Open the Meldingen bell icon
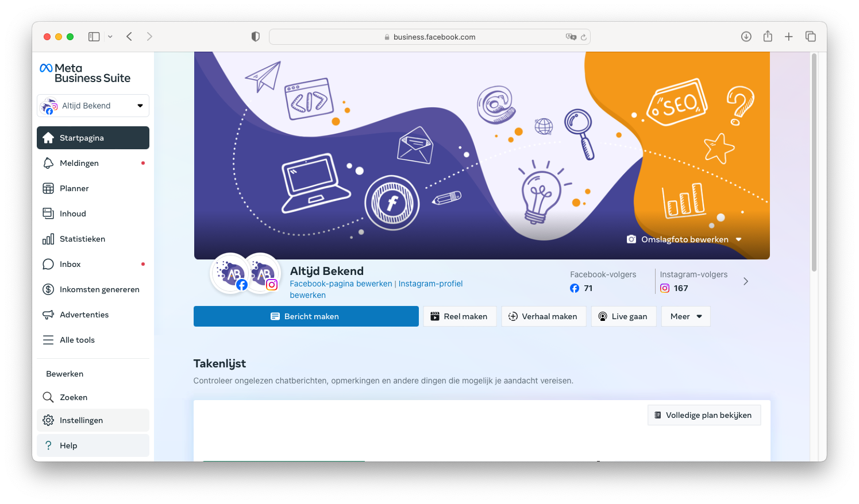The image size is (859, 504). (x=48, y=163)
